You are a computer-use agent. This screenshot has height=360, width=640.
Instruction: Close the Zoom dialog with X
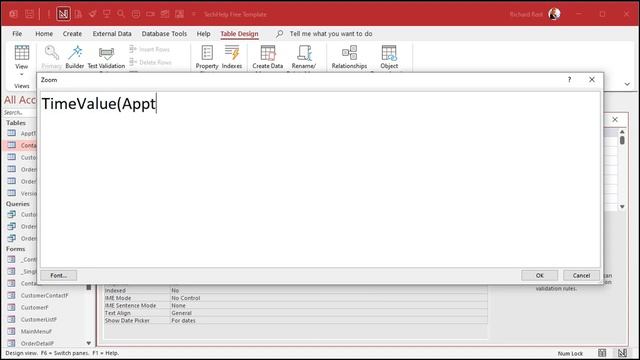pyautogui.click(x=592, y=80)
